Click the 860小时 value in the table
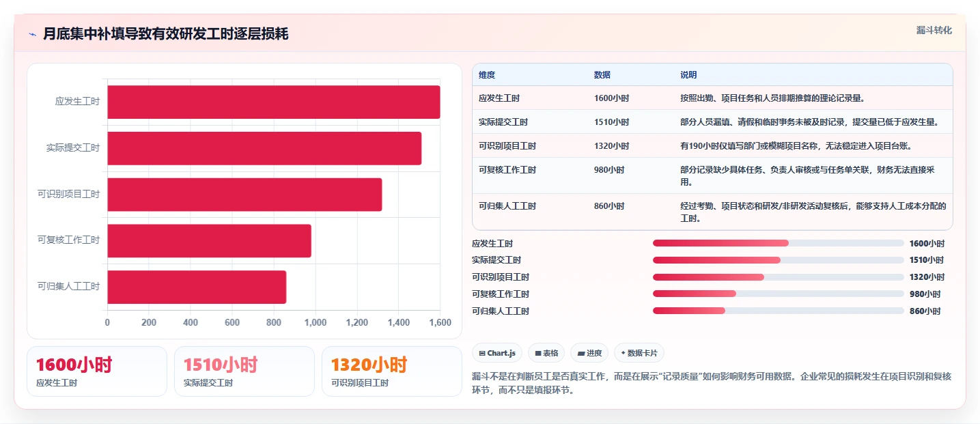The height and width of the screenshot is (424, 980). pyautogui.click(x=609, y=206)
